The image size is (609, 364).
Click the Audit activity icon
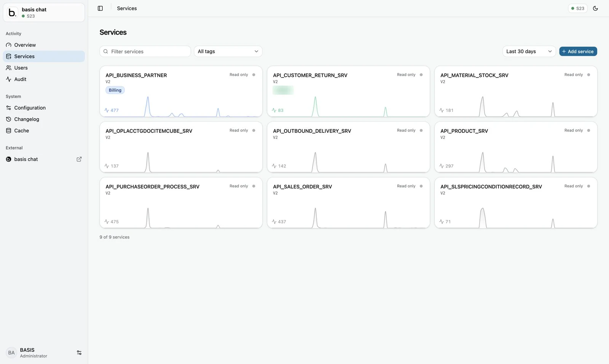point(8,79)
